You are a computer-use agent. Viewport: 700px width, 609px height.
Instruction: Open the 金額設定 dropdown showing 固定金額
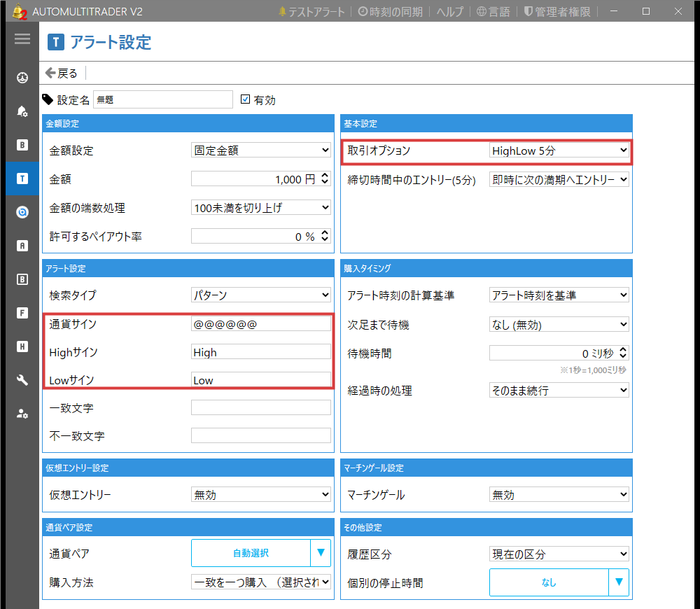coord(260,150)
